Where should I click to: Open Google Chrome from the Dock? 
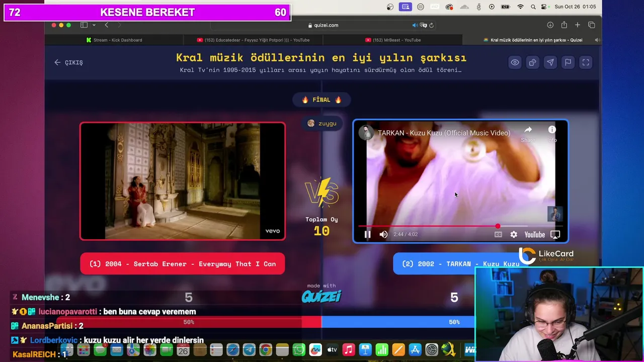click(266, 349)
